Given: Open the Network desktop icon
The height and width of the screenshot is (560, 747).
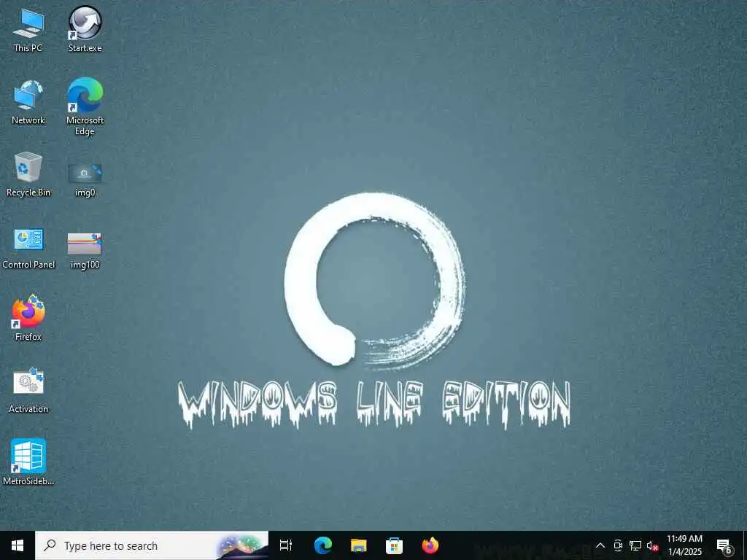Looking at the screenshot, I should (28, 102).
